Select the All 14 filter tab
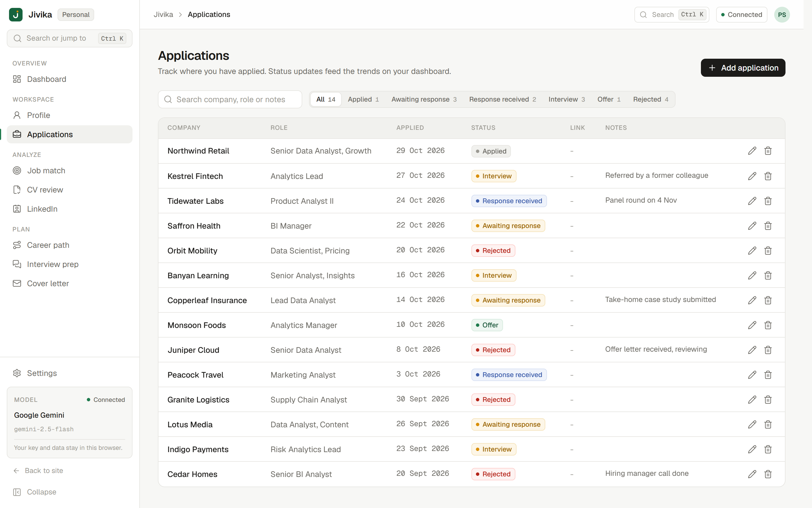 (325, 99)
